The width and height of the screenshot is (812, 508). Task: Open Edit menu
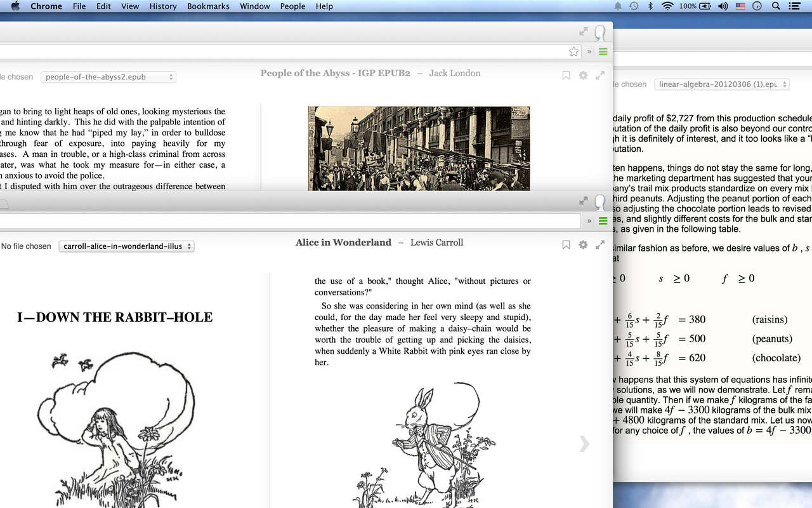pos(103,6)
